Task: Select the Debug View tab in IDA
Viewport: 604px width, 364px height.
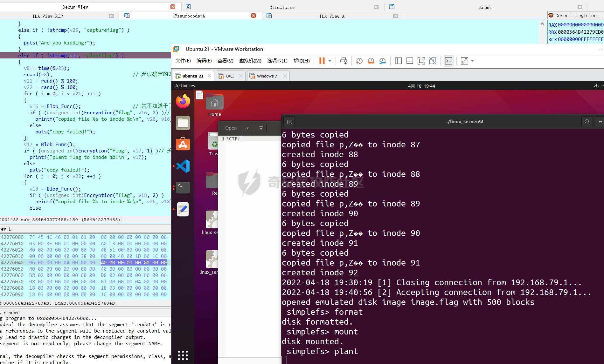Action: [75, 7]
